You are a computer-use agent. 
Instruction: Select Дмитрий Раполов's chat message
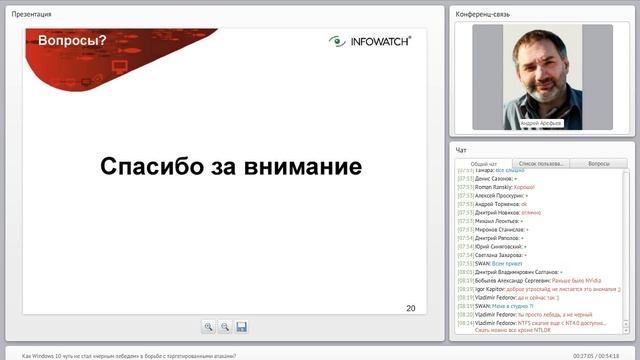click(491, 238)
